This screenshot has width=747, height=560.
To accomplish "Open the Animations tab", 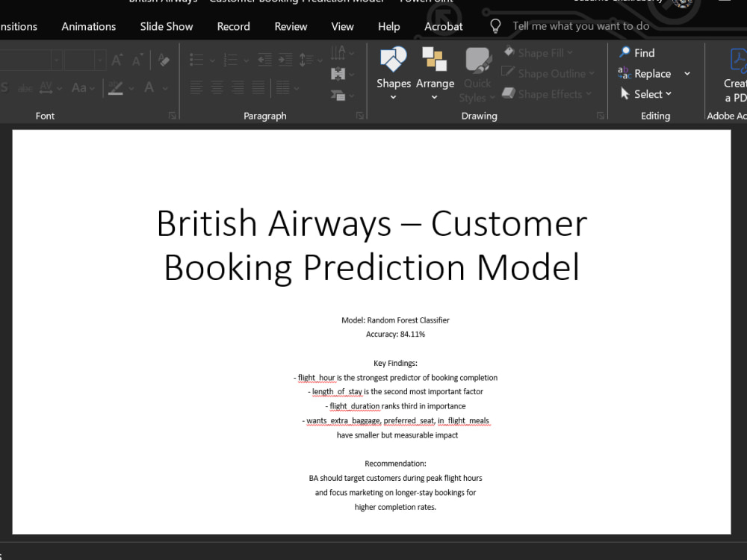I will 89,27.
